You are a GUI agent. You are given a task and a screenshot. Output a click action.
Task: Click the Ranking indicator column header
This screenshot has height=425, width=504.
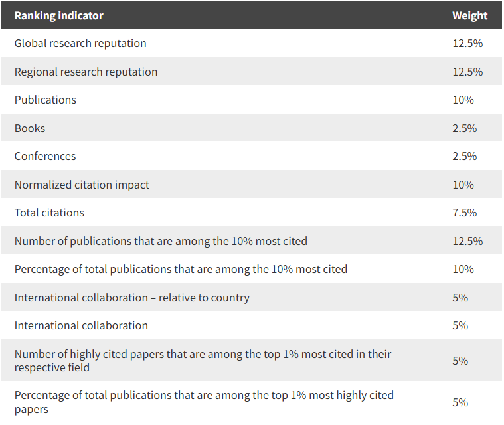tap(59, 15)
